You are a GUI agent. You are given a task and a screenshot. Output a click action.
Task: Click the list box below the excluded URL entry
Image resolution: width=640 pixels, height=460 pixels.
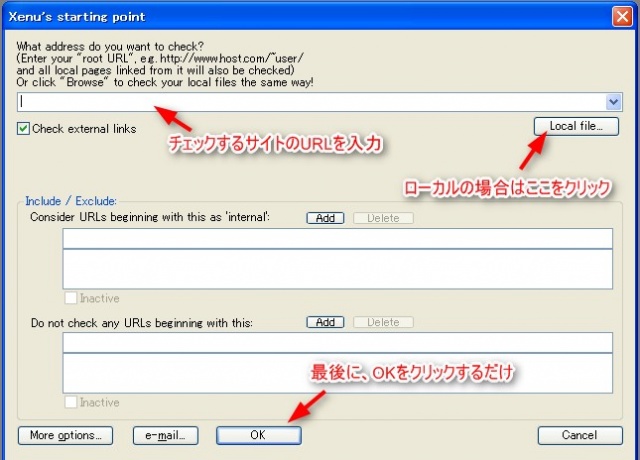click(338, 373)
